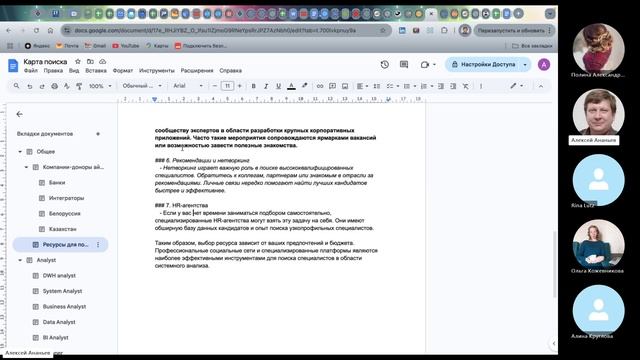Viewport: 640px width, 360px height.
Task: Open the paragraph style dropdown
Action: coord(142,86)
